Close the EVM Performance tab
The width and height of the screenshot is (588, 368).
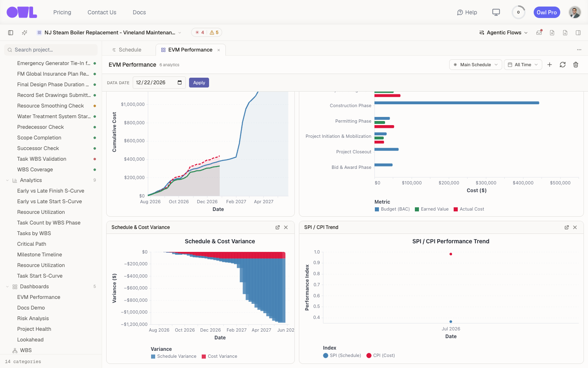coord(218,50)
